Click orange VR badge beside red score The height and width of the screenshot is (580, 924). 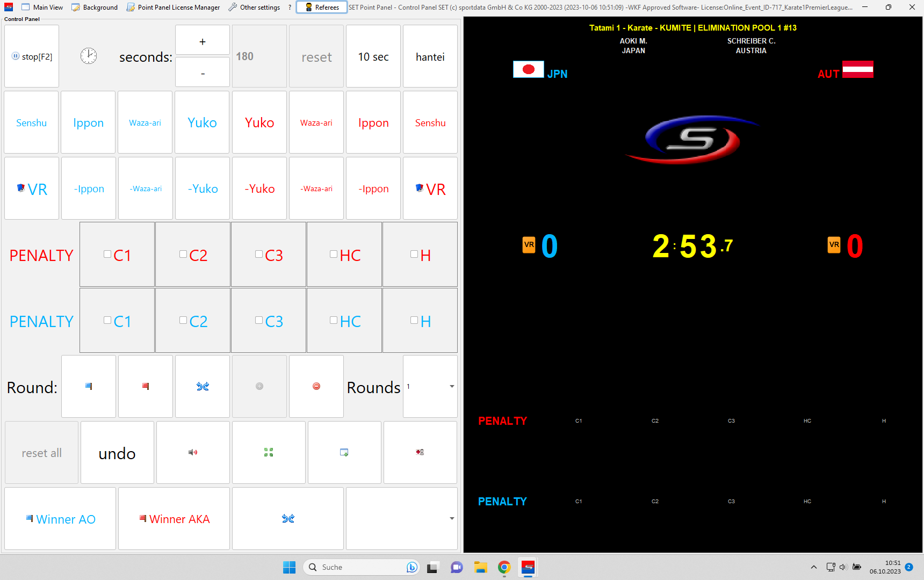[834, 245]
